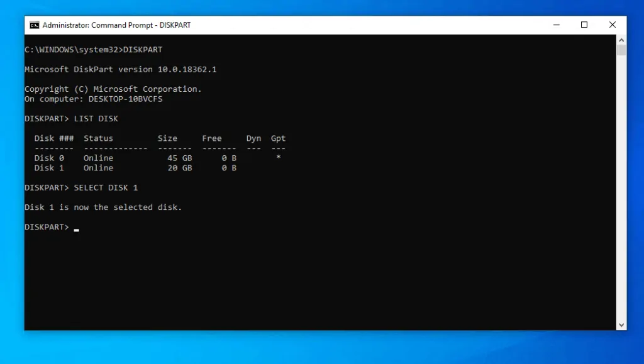Click the Gpt column header

click(x=277, y=138)
